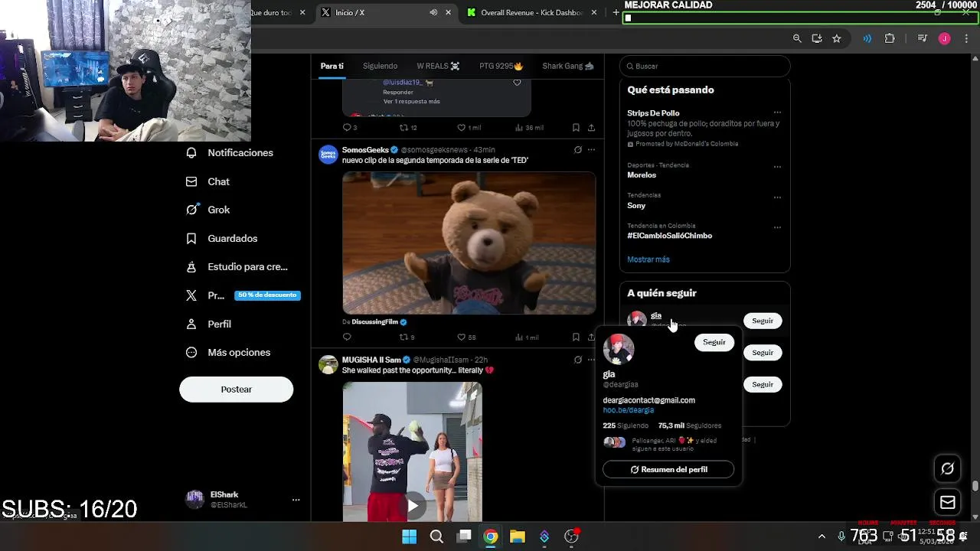Open Notificaciones in the X sidebar
The width and height of the screenshot is (980, 551).
[230, 153]
